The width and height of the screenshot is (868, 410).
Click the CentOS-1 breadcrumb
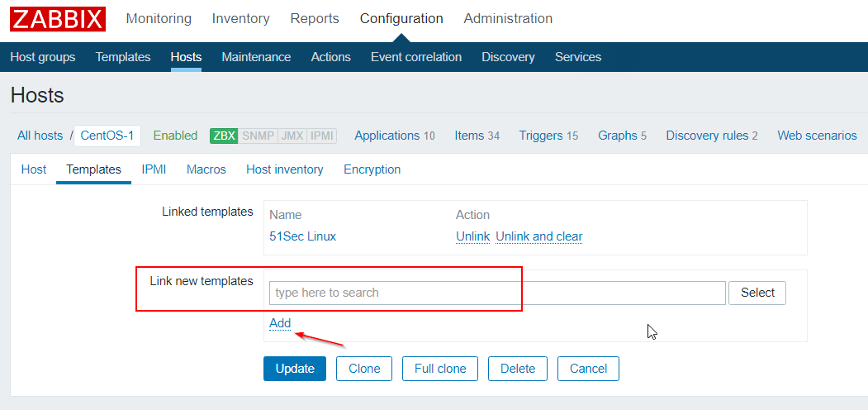107,136
